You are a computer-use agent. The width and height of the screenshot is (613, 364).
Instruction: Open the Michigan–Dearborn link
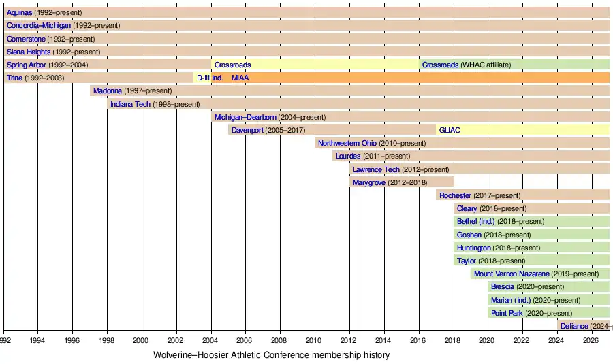[x=245, y=118]
